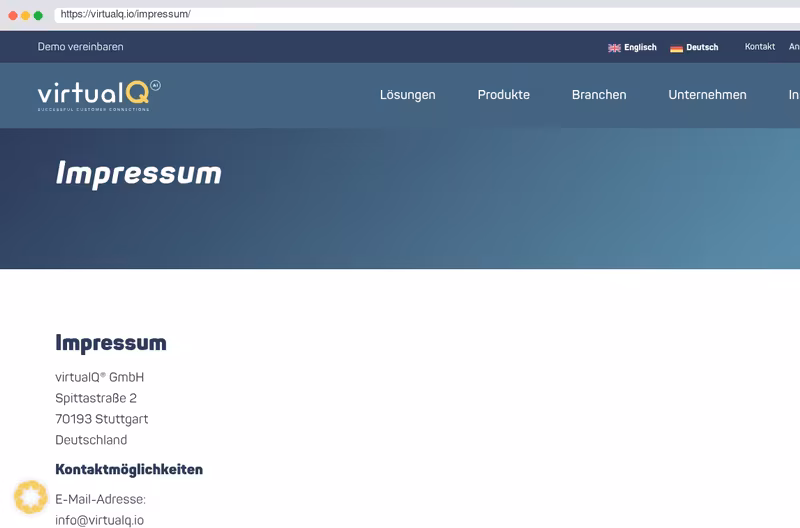This screenshot has height=528, width=800.
Task: Open the Lösungen menu
Action: click(x=408, y=95)
